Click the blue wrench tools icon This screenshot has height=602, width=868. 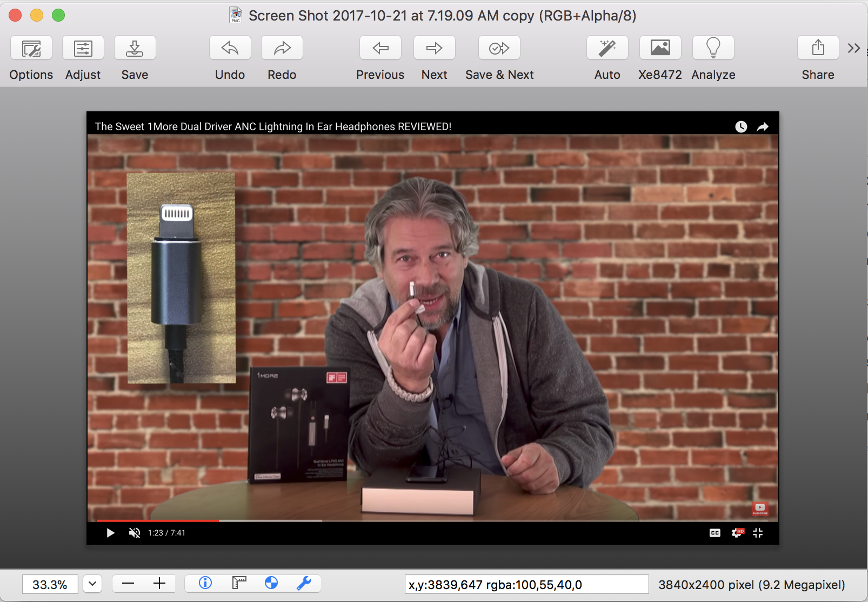304,583
